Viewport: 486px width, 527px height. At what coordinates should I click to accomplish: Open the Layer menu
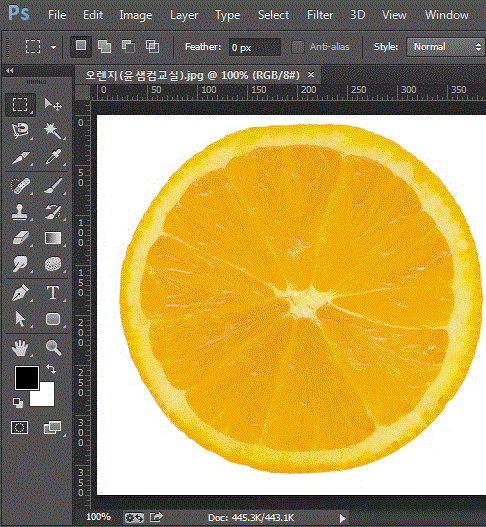pos(184,15)
